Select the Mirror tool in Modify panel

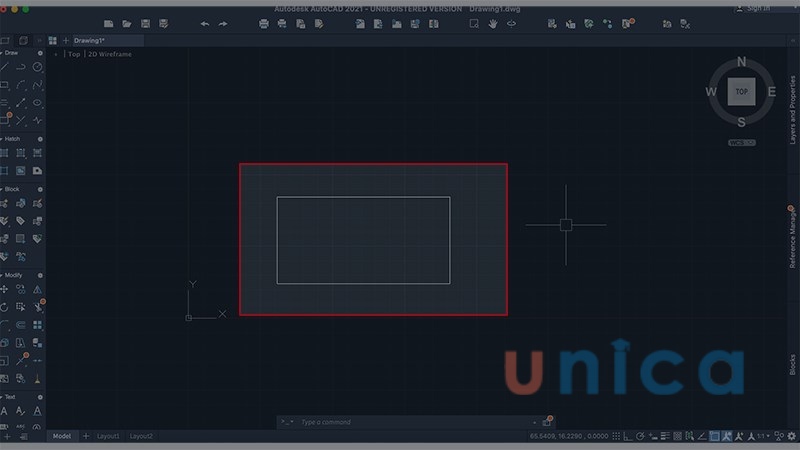click(37, 289)
